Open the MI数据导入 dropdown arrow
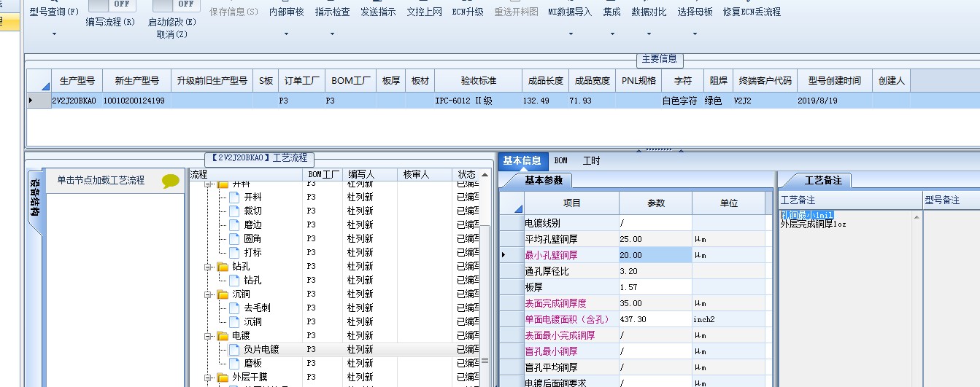The image size is (980, 387). click(570, 34)
